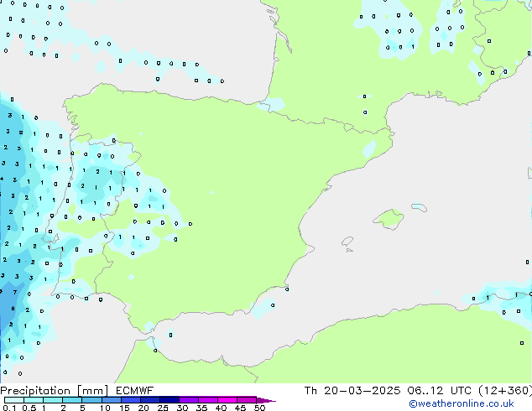Click the 45–50 mm legend color swatch

point(247,400)
